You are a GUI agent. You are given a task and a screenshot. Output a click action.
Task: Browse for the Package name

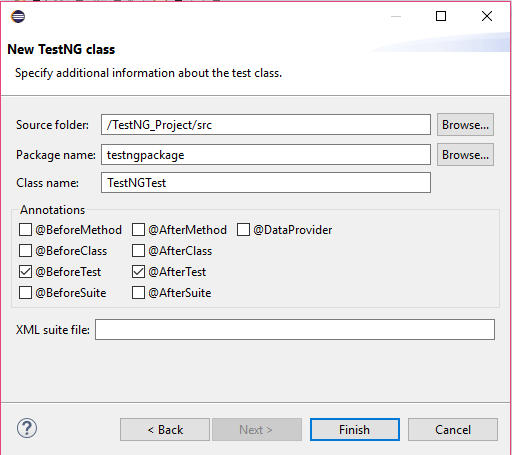coord(465,155)
